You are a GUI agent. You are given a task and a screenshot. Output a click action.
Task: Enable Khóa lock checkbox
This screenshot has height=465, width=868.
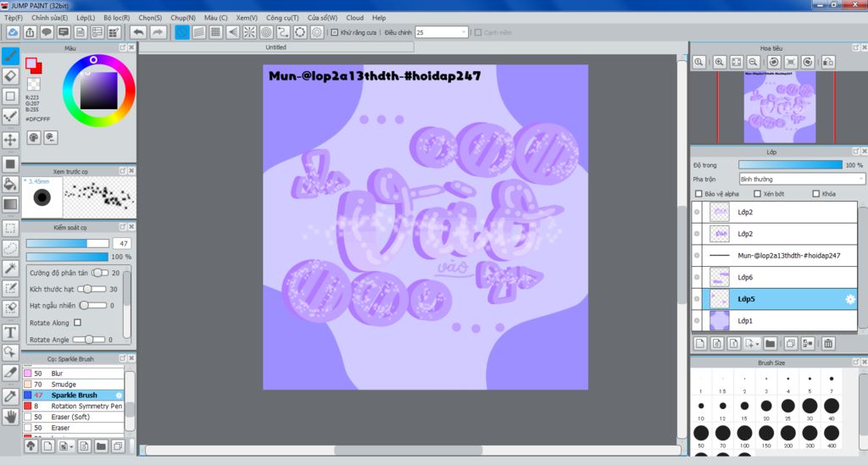coord(816,193)
